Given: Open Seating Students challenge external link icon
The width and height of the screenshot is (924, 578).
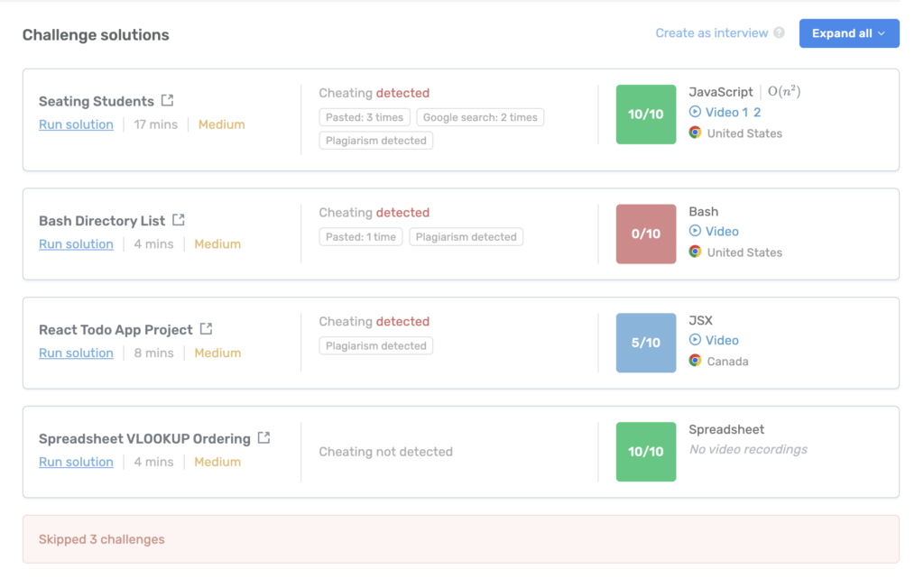Looking at the screenshot, I should click(167, 100).
